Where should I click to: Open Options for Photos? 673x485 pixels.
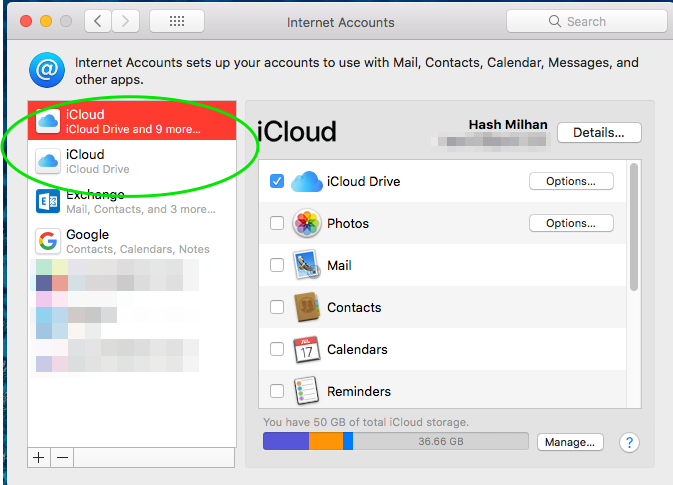click(571, 223)
